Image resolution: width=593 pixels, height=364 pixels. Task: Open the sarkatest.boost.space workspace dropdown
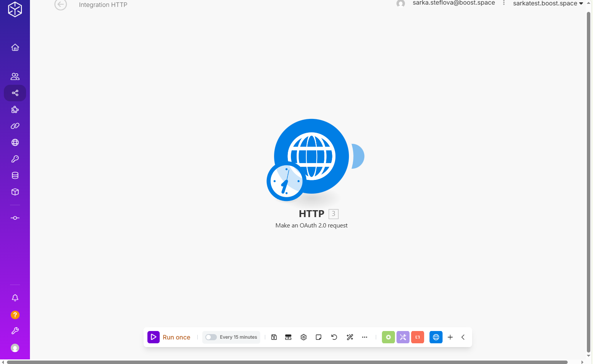[x=548, y=3]
